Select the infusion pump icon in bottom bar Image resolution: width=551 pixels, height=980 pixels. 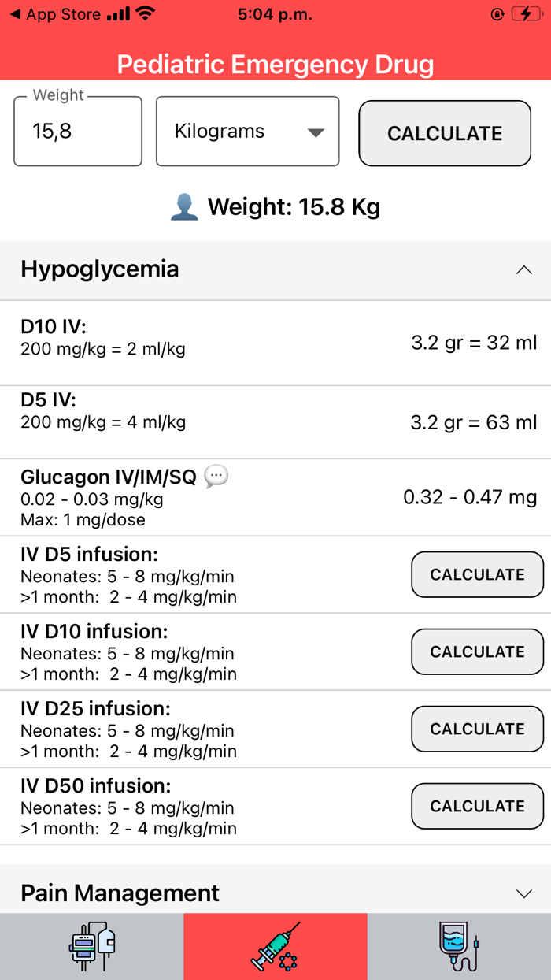pos(90,945)
